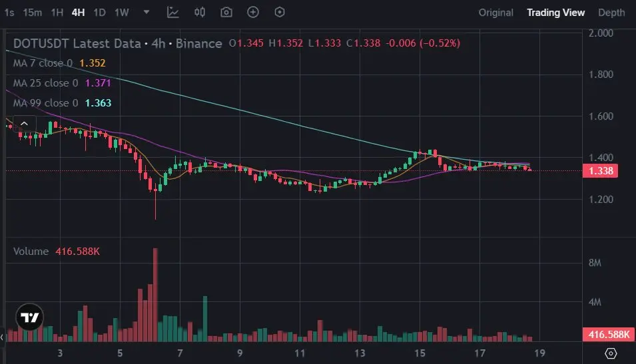Screen dimensions: 636x364
Task: Click the candlestick chart style icon
Action: [200, 12]
